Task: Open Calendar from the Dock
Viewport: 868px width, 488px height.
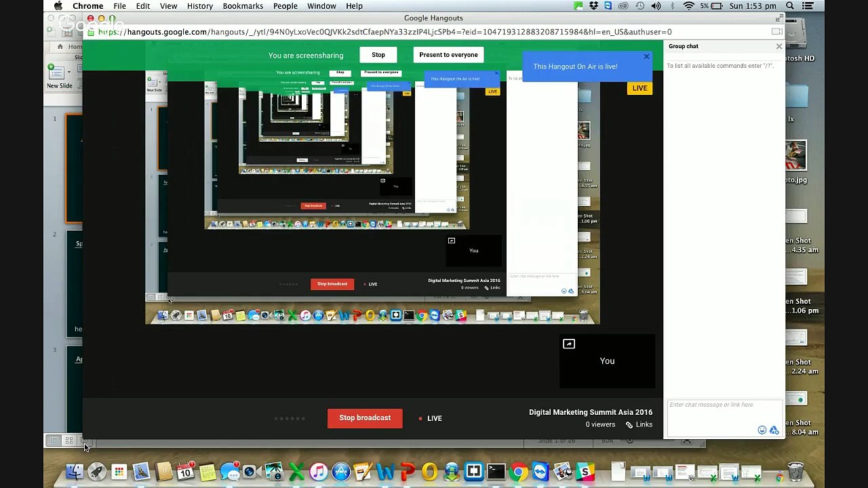Action: (x=185, y=472)
